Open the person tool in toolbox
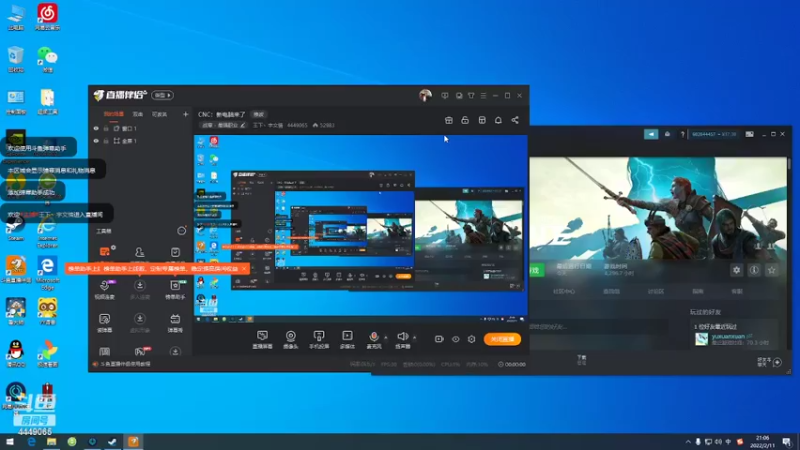 (x=139, y=252)
